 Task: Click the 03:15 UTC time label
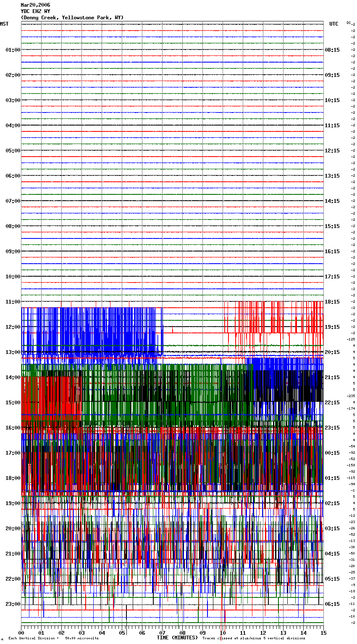click(332, 529)
